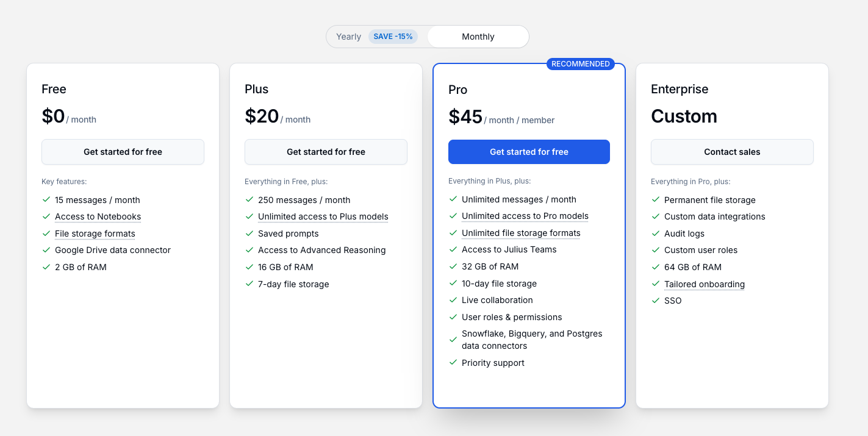The image size is (868, 436).
Task: Select the Monthly billing option
Action: click(x=478, y=37)
